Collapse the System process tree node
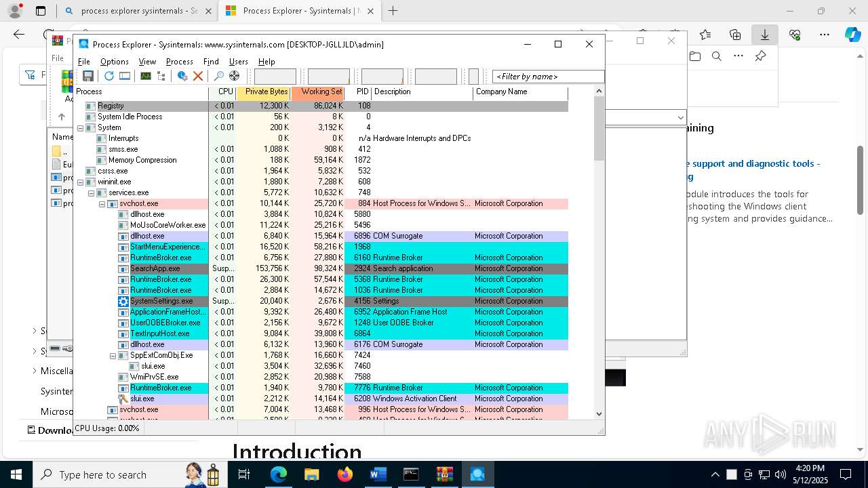868x488 pixels. tap(80, 127)
